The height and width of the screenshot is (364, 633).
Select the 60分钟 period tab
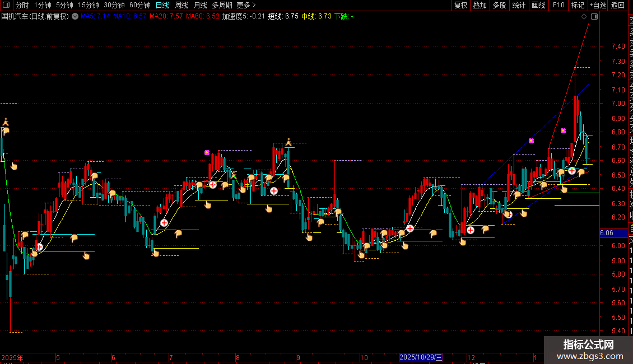(x=140, y=5)
